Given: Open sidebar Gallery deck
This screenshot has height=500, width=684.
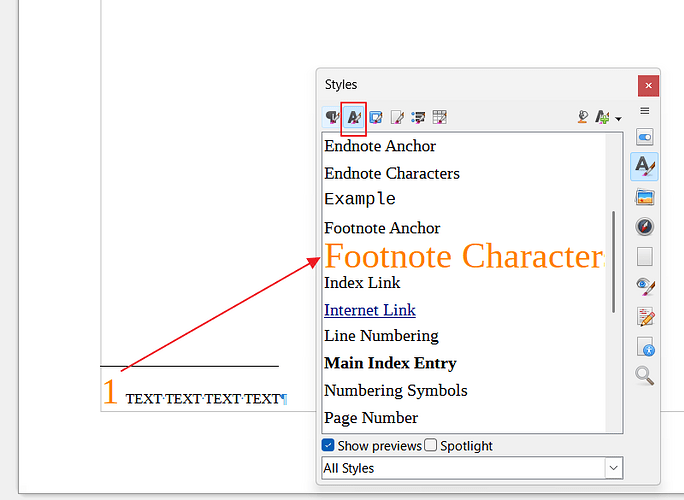Looking at the screenshot, I should click(645, 198).
